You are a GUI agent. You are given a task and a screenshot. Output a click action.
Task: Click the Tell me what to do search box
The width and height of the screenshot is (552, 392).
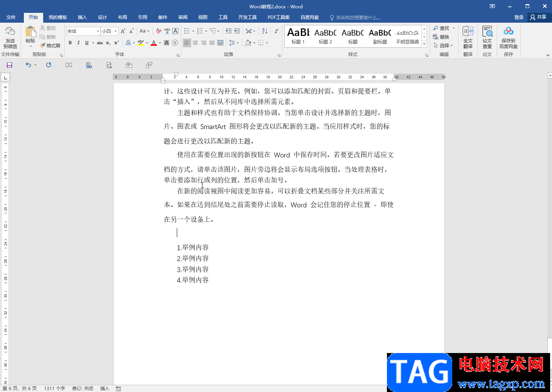point(355,18)
